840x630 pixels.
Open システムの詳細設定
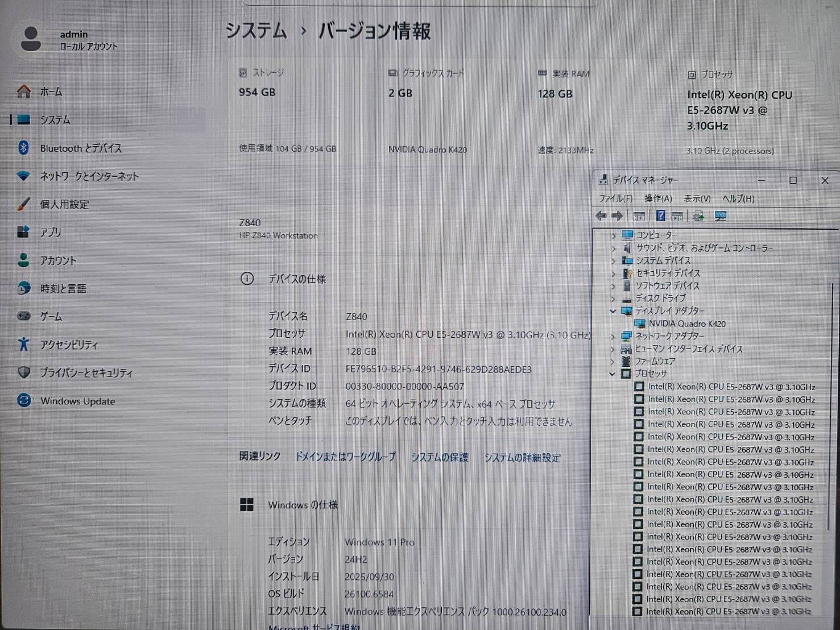tap(522, 457)
